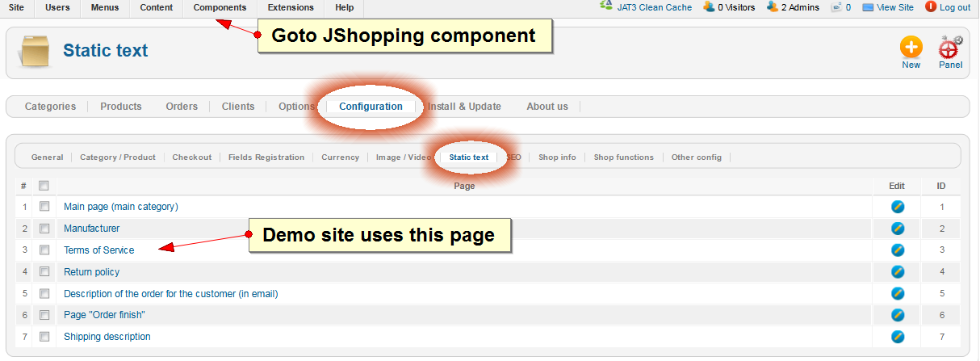
Task: Edit icon for Main page row
Action: pyautogui.click(x=898, y=207)
